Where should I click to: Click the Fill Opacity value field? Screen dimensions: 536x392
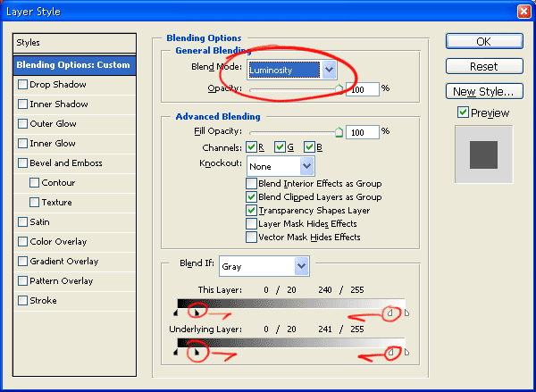362,132
